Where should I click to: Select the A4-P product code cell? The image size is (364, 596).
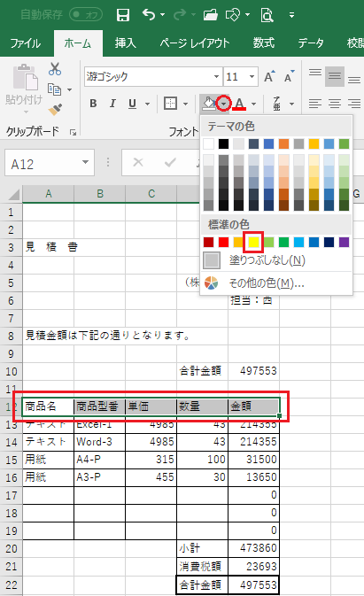(x=99, y=460)
